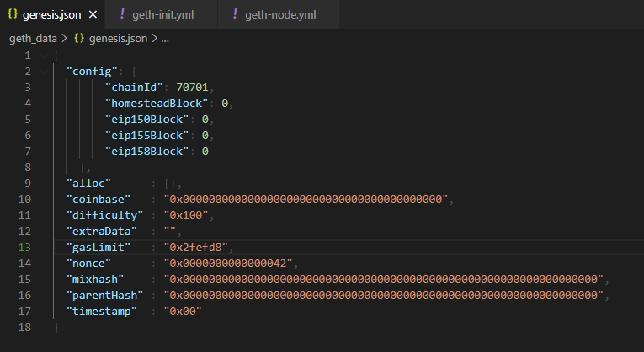The height and width of the screenshot is (352, 644).
Task: Close the genesis.json tab
Action: [93, 15]
